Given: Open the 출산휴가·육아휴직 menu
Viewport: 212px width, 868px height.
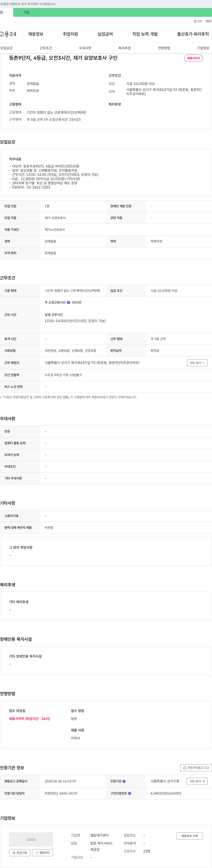Looking at the screenshot, I should [193, 34].
